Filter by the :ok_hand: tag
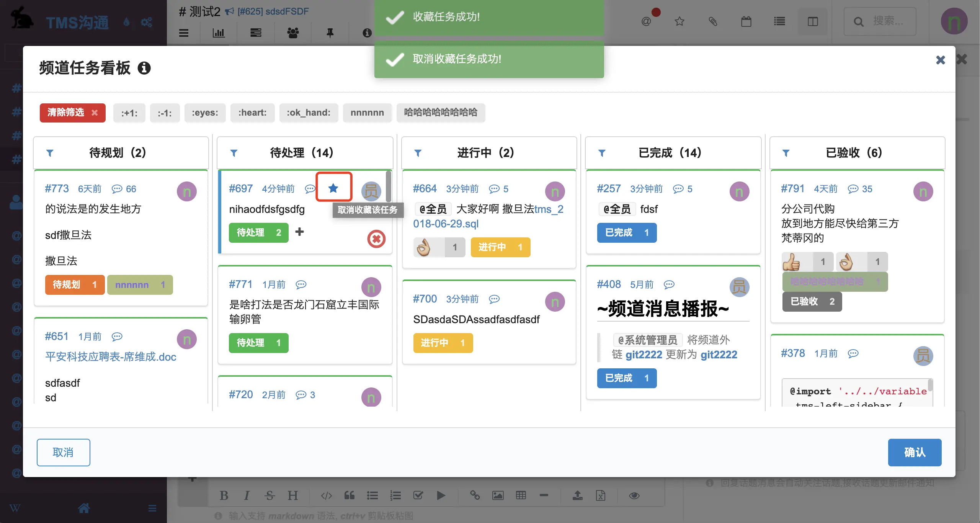 tap(309, 113)
